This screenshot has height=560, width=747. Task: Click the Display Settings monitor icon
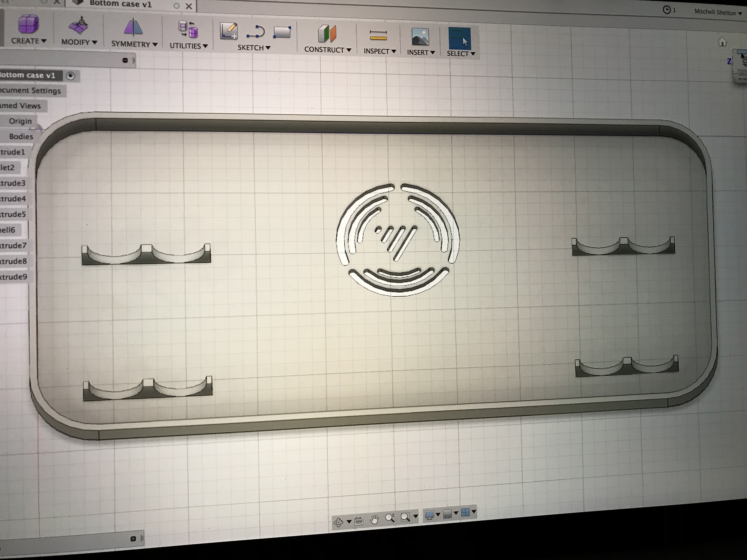429,515
